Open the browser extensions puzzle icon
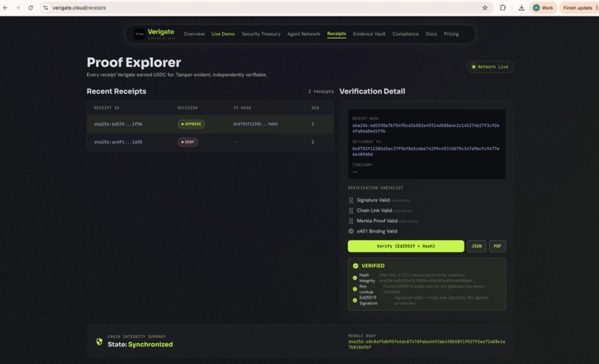The width and height of the screenshot is (599, 364). click(502, 7)
